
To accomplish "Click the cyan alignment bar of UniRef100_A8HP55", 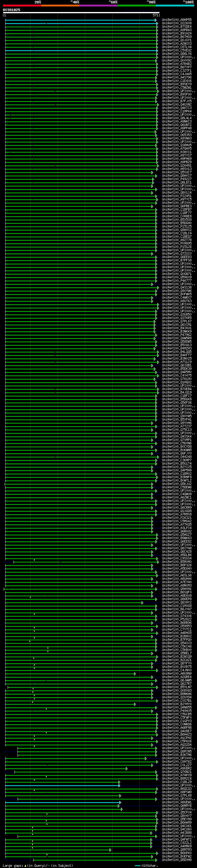I will click(x=81, y=20).
